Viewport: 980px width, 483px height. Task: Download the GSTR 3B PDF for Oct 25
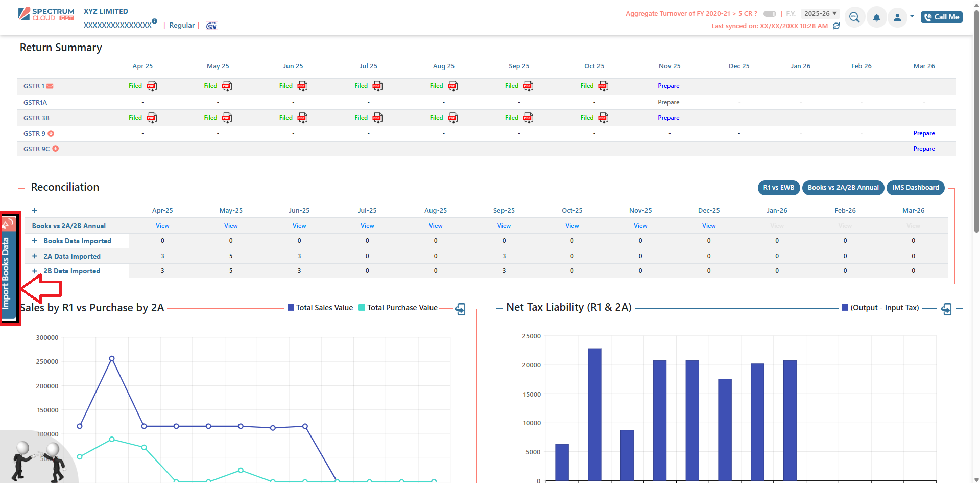coord(603,118)
